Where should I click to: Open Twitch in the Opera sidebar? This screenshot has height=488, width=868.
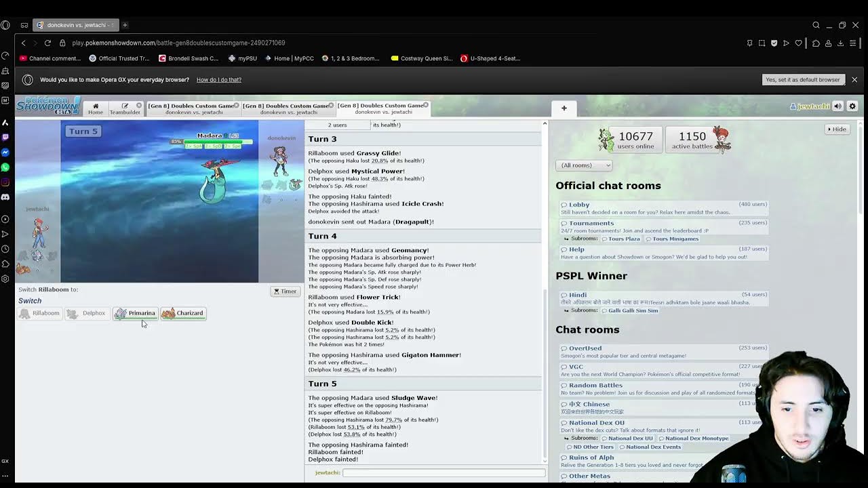pyautogui.click(x=5, y=138)
